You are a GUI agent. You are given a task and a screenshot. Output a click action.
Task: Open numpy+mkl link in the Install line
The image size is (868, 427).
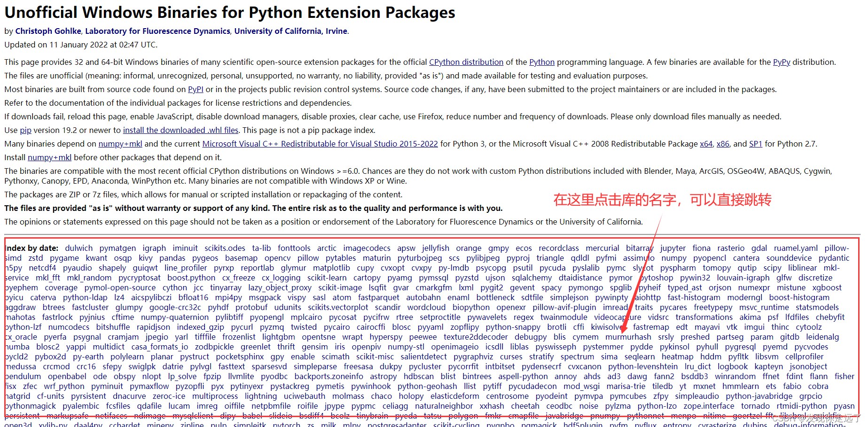50,157
